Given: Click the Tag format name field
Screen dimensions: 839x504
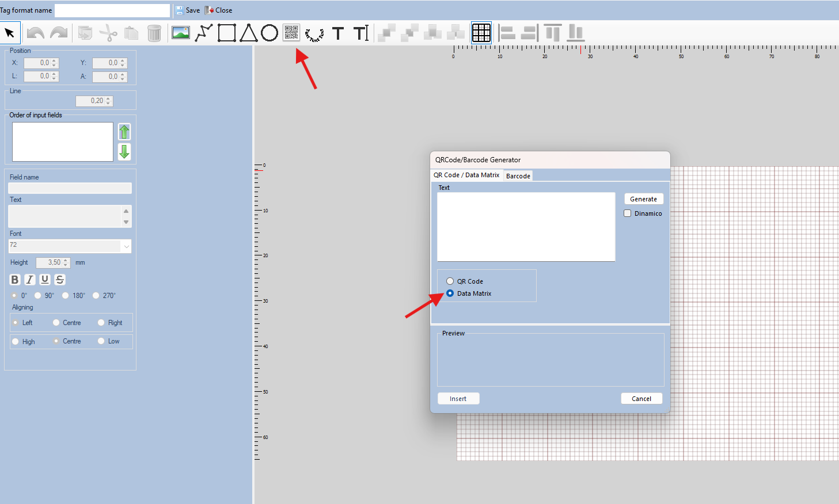Looking at the screenshot, I should click(x=112, y=10).
